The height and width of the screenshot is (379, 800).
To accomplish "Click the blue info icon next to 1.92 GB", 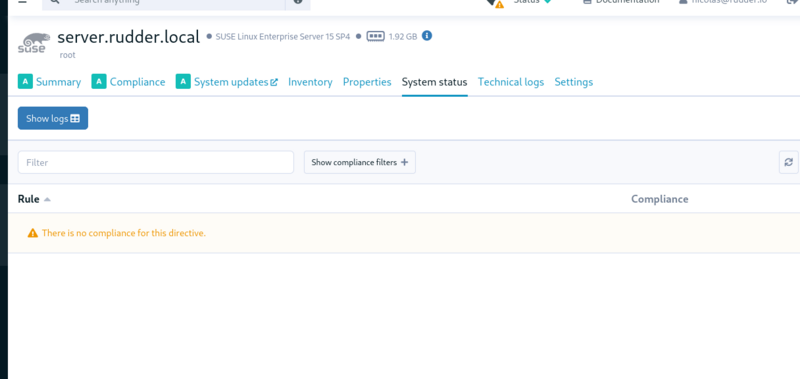I will pyautogui.click(x=427, y=36).
